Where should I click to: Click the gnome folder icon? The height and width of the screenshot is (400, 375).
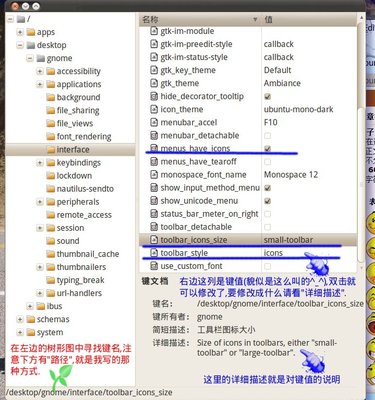pyautogui.click(x=41, y=58)
